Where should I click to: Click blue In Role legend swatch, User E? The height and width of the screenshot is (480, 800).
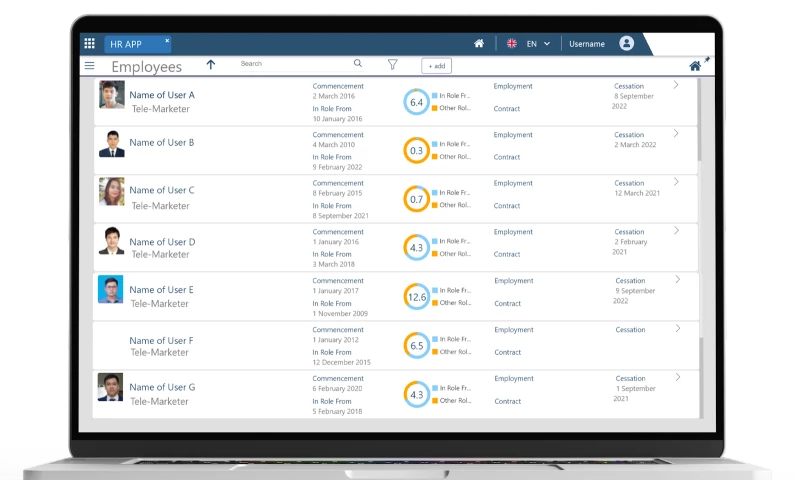[435, 290]
